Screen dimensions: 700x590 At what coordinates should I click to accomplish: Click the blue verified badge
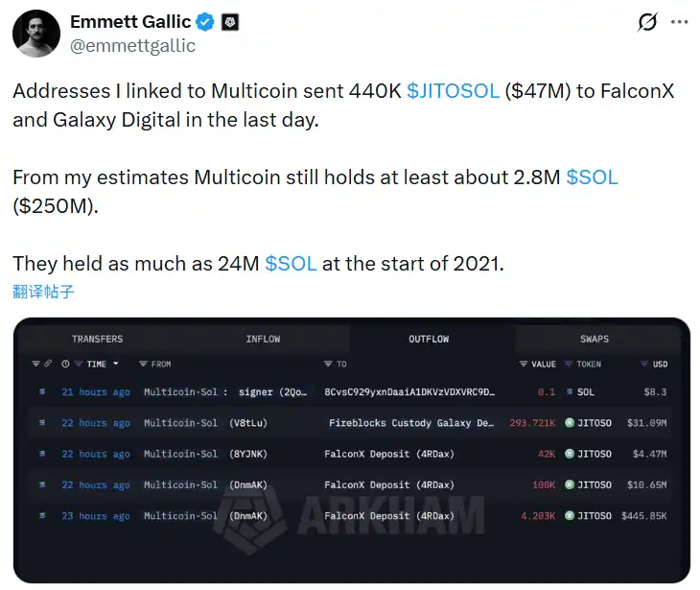(205, 22)
